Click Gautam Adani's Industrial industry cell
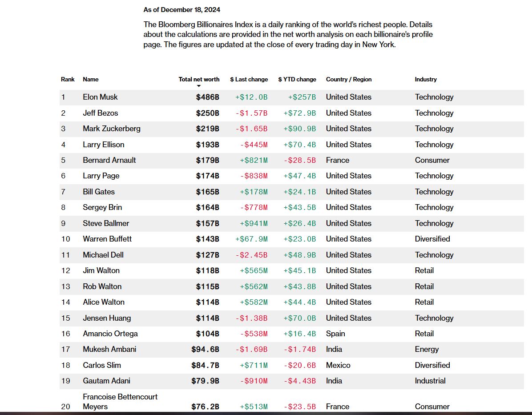 click(x=430, y=381)
